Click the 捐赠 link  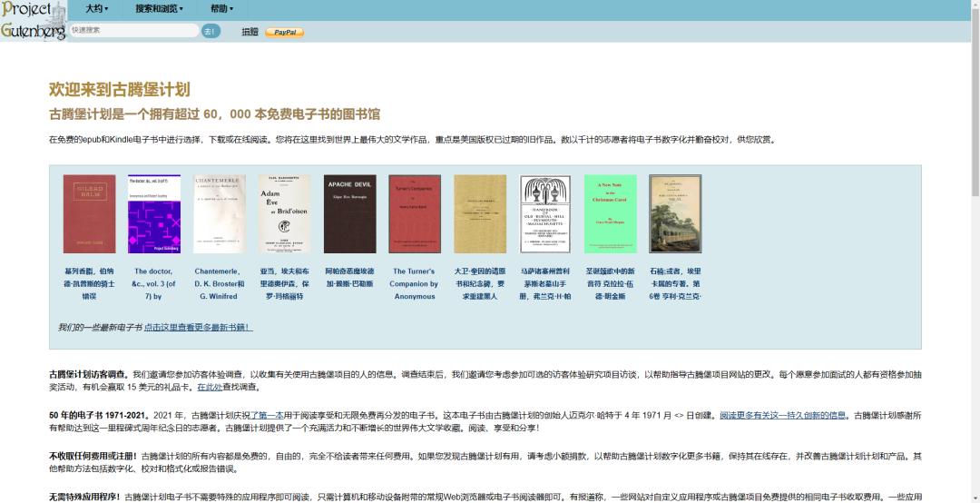pos(250,32)
